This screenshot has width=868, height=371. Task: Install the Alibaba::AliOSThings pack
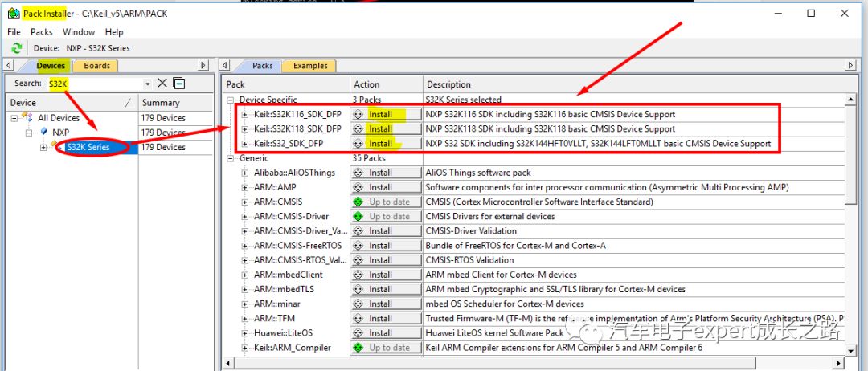(x=386, y=173)
